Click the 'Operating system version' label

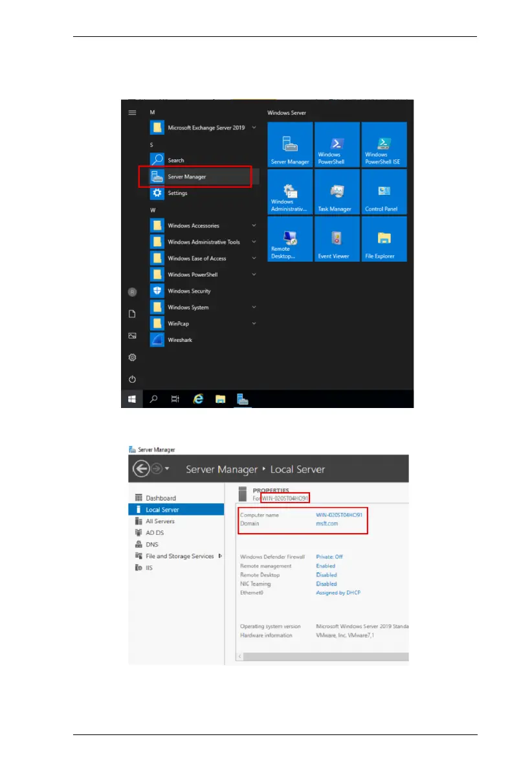(270, 626)
